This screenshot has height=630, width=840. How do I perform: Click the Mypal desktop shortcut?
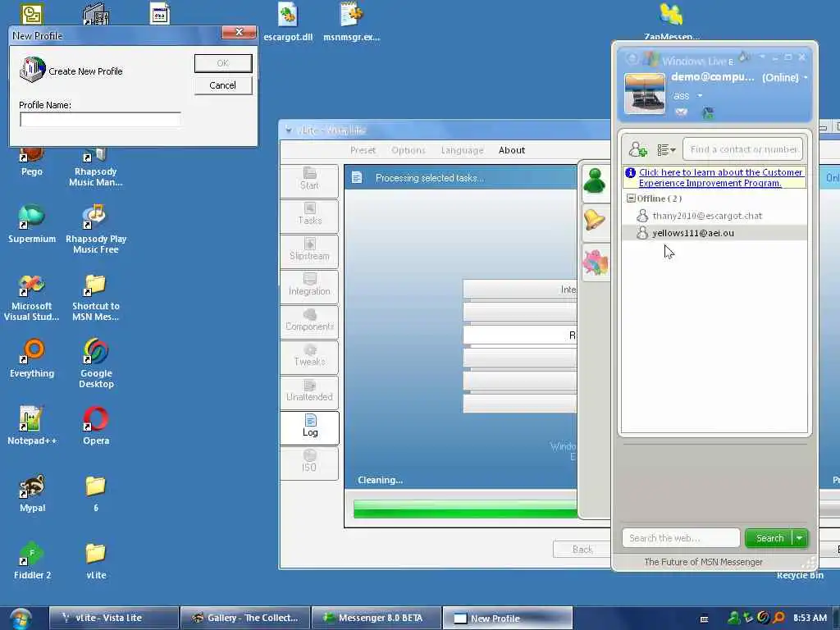pyautogui.click(x=32, y=493)
